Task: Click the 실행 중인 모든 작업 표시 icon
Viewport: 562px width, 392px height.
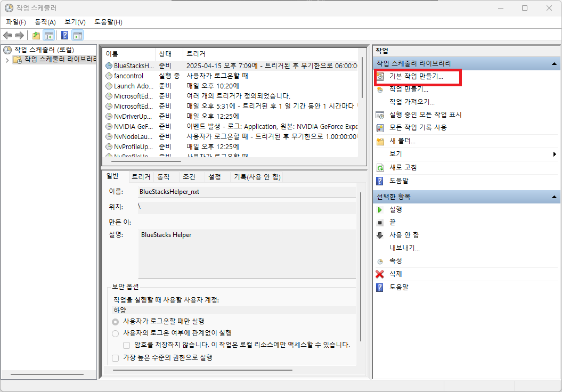Action: click(x=380, y=115)
